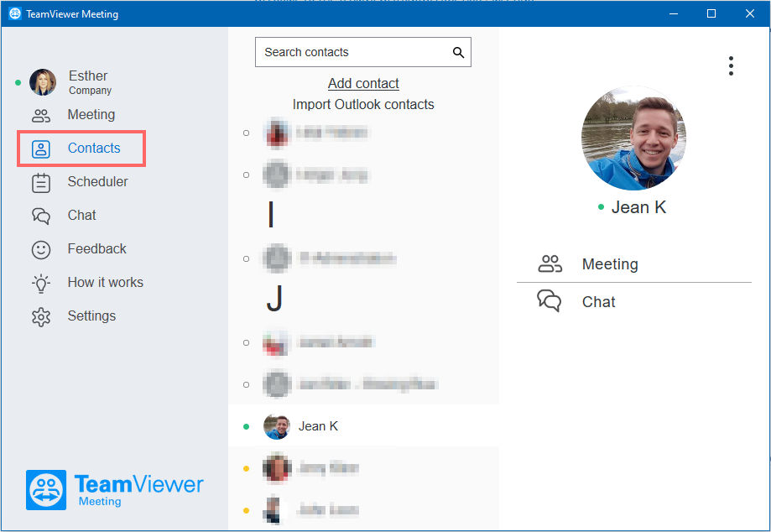771x532 pixels.
Task: Focus the Search contacts field
Action: 363,52
